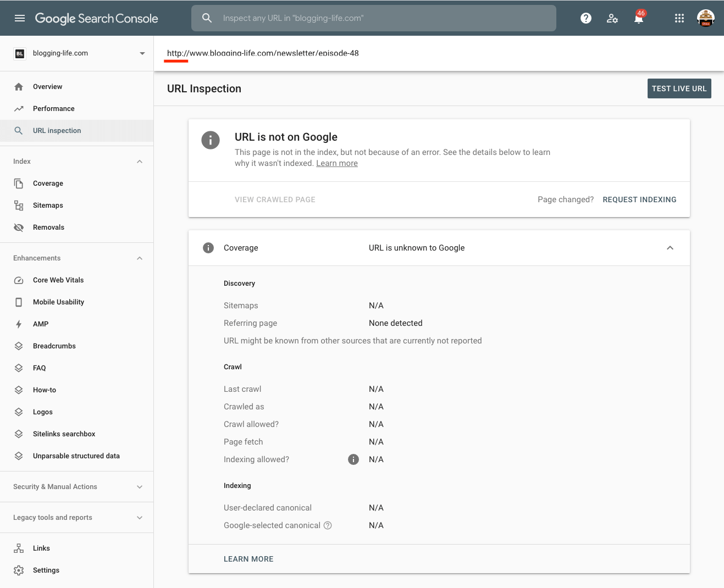Open the AMP enhancement report
The height and width of the screenshot is (588, 724).
coord(40,324)
